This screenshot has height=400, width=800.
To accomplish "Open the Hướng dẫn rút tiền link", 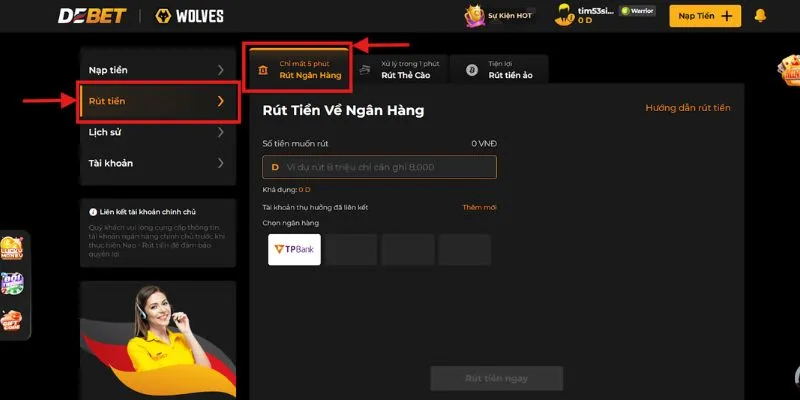I will coord(687,108).
